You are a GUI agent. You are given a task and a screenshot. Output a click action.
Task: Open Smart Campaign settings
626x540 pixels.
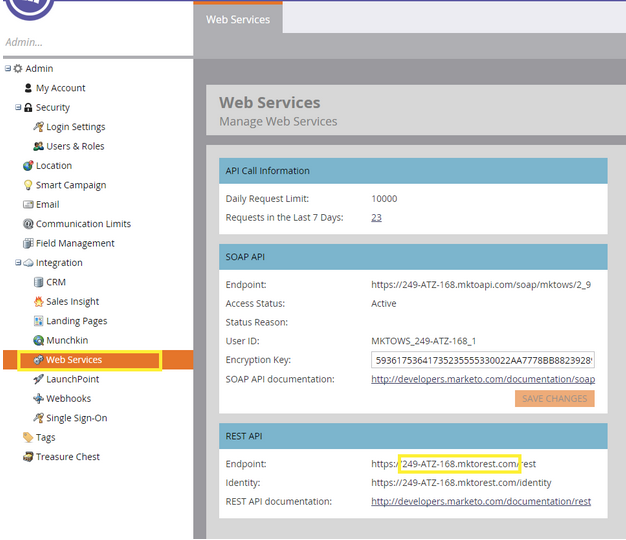click(71, 185)
